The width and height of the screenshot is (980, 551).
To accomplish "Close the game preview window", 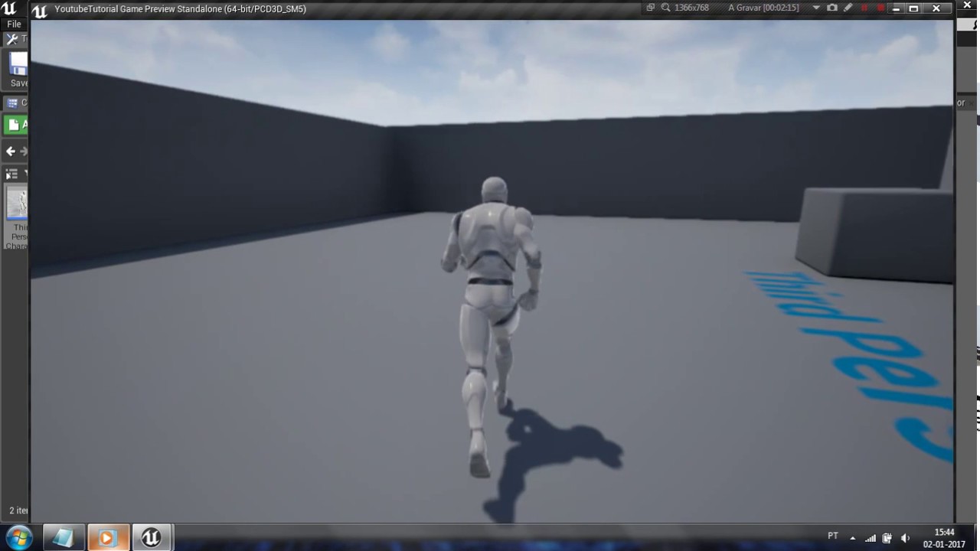I will point(936,8).
